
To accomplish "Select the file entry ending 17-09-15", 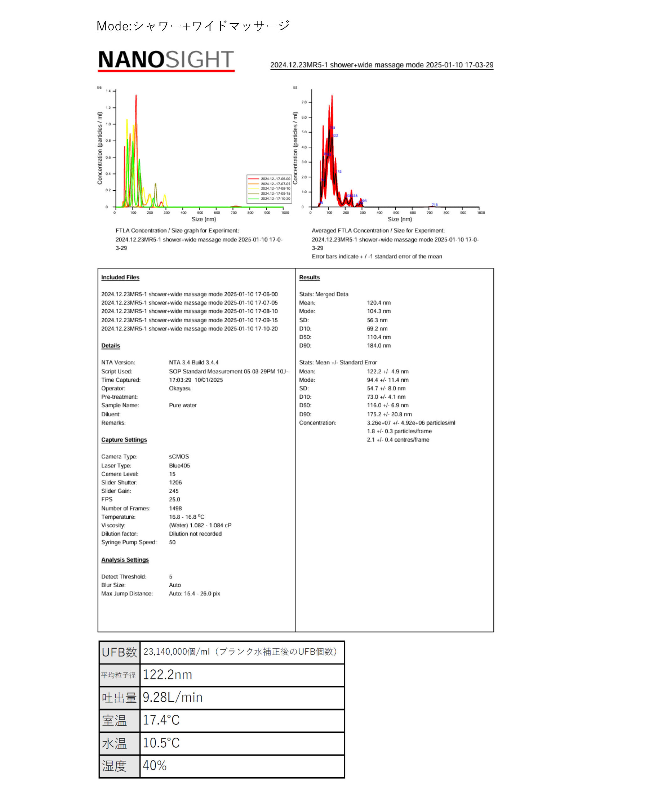I will click(189, 320).
